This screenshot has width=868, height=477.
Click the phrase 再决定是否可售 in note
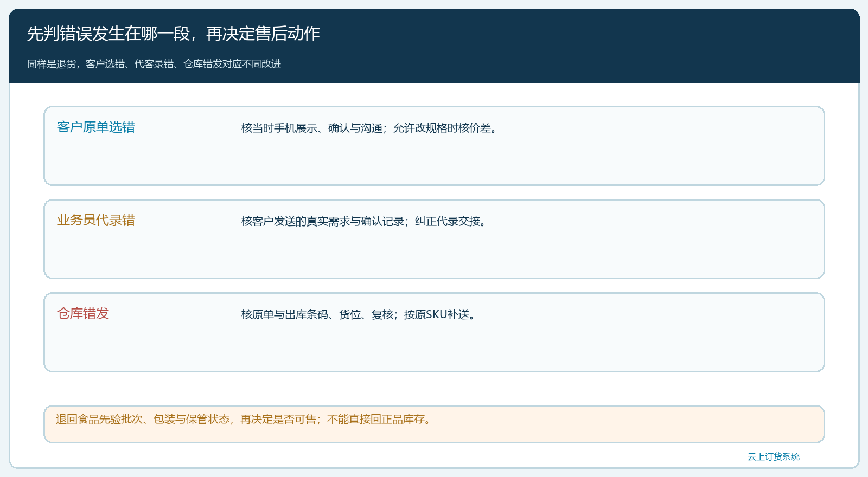pyautogui.click(x=278, y=419)
